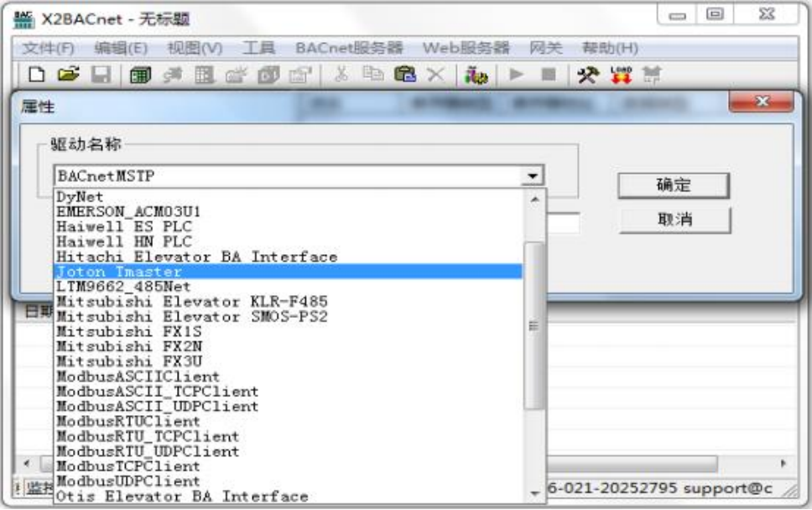Select ModbusASCII_UDPClient driver
Viewport: 812px width, 510px height.
pyautogui.click(x=288, y=407)
